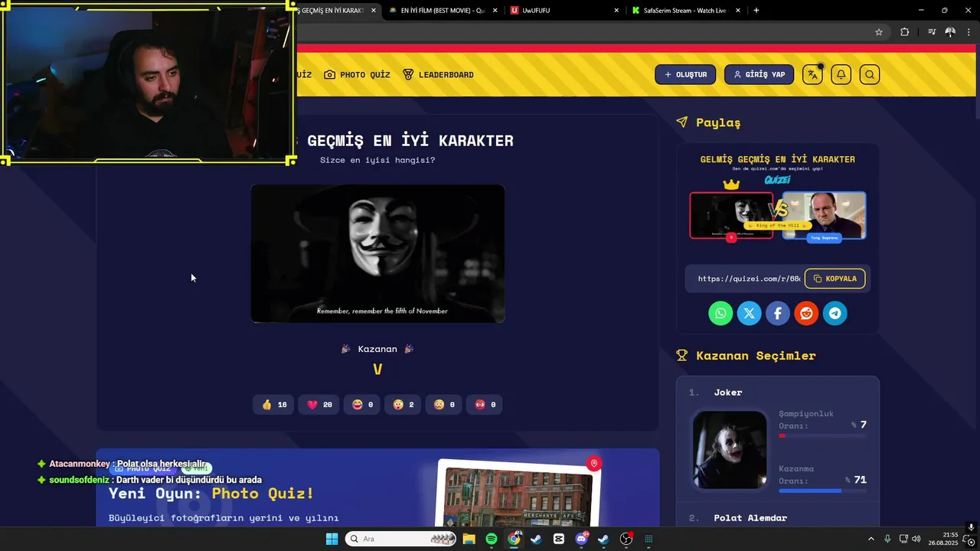Open Spotify from the taskbar

tap(492, 539)
